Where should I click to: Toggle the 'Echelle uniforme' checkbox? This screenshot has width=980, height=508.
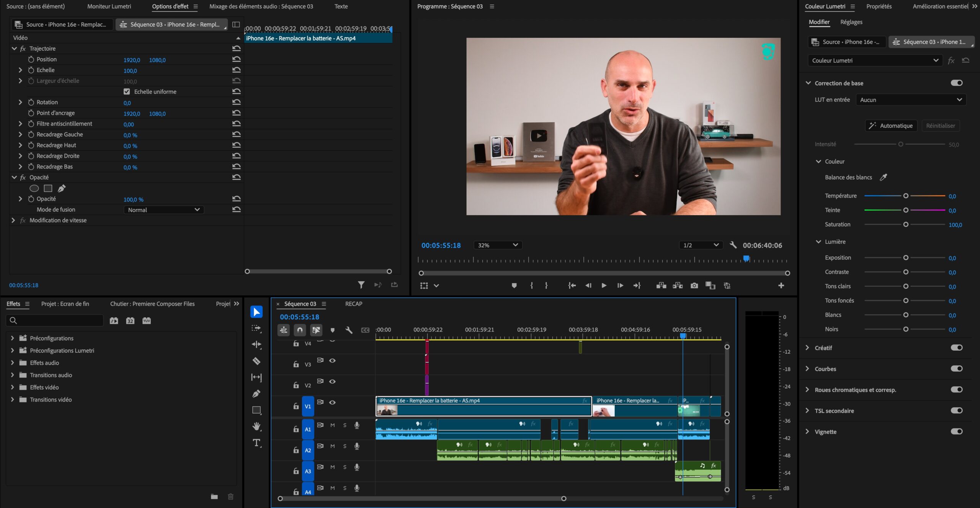point(127,91)
